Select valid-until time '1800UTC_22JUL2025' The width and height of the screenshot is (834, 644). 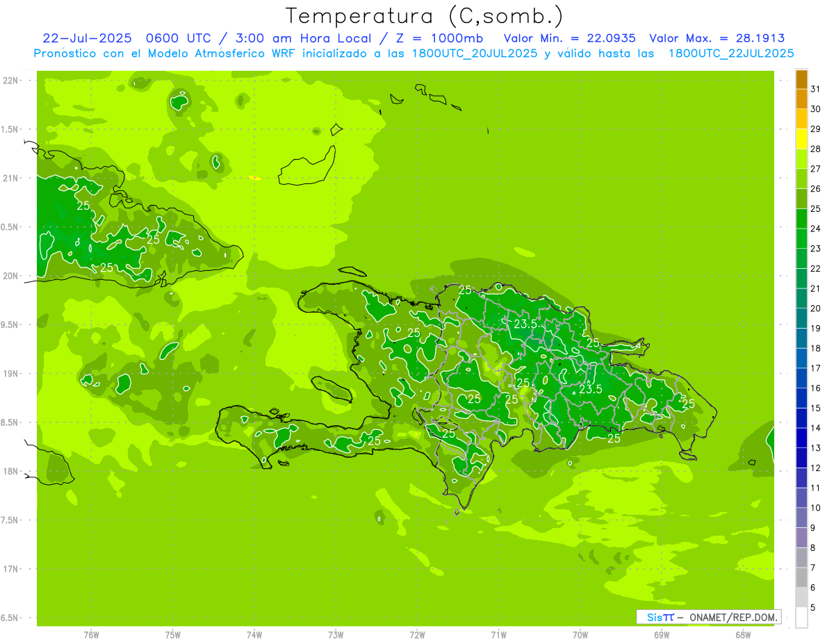coord(731,53)
